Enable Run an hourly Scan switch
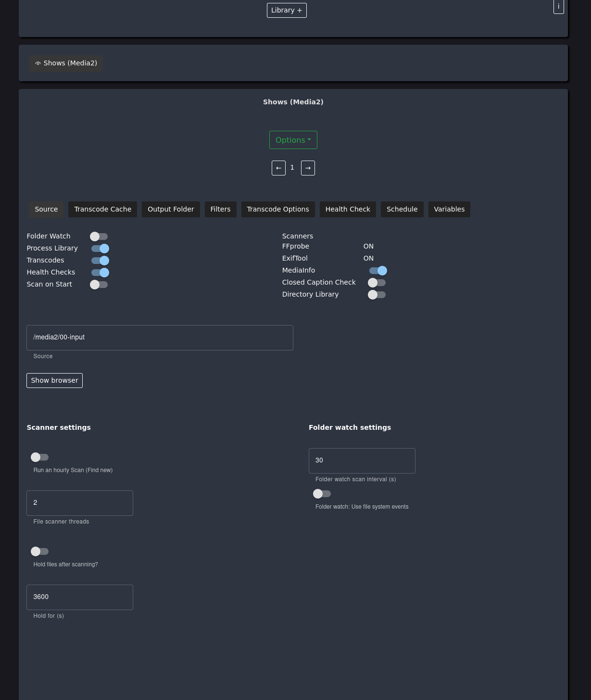 (x=40, y=457)
